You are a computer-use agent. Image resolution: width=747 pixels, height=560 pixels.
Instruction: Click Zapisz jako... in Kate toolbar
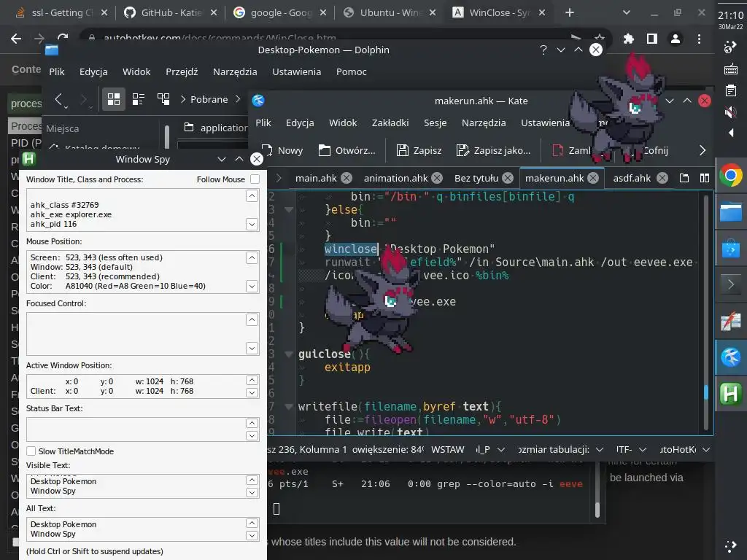[494, 150]
